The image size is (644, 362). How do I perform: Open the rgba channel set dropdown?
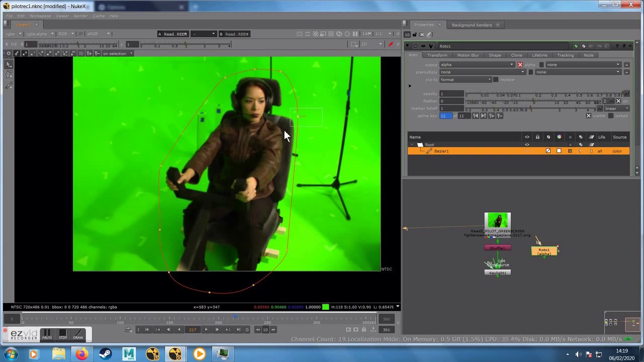(14, 34)
